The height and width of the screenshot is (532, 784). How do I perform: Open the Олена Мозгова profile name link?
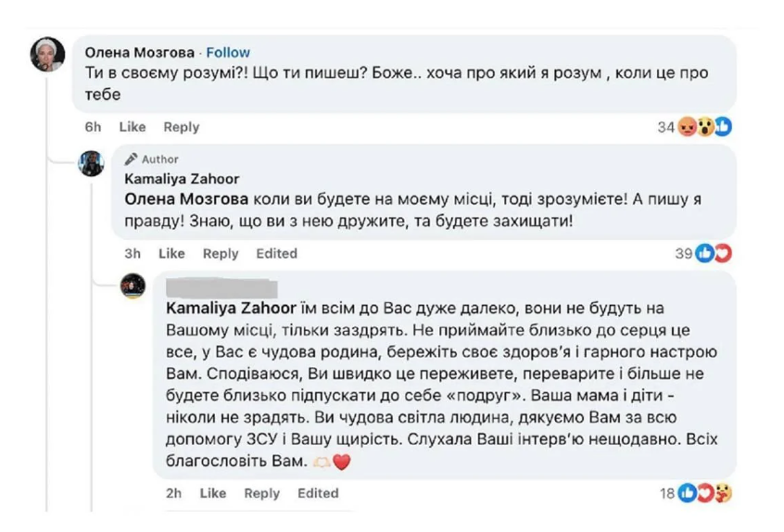point(140,52)
